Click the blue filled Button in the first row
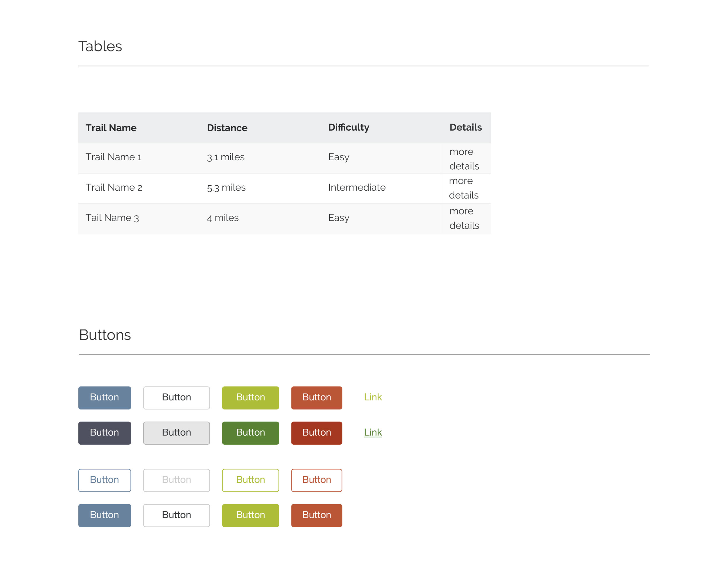Viewport: 728px width, 582px height. 105,398
